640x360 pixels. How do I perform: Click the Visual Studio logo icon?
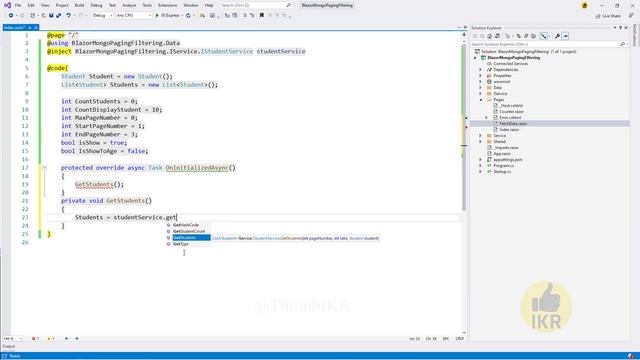pos(7,5)
